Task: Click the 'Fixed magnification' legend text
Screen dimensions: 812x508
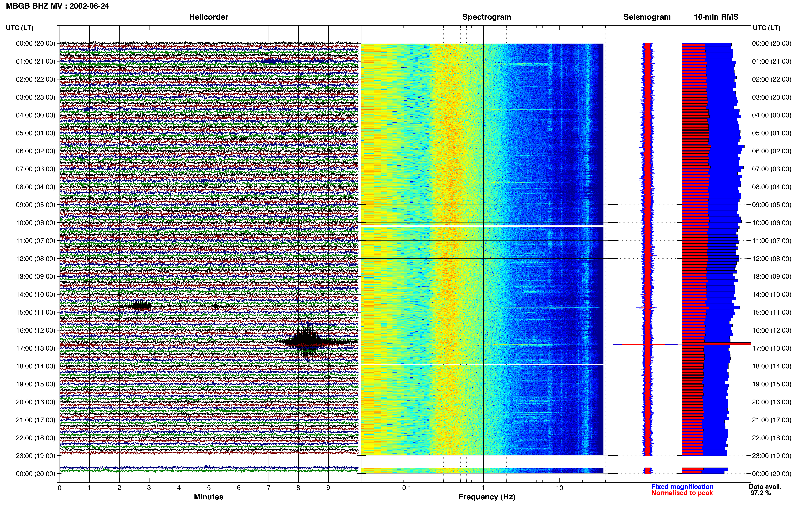Action: click(x=682, y=486)
